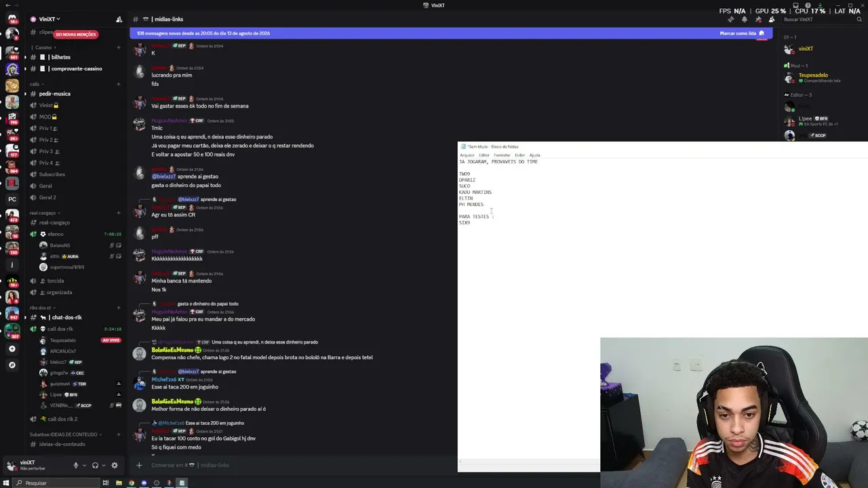This screenshot has width=868, height=488.
Task: Open pinned messages icon
Action: click(x=757, y=19)
